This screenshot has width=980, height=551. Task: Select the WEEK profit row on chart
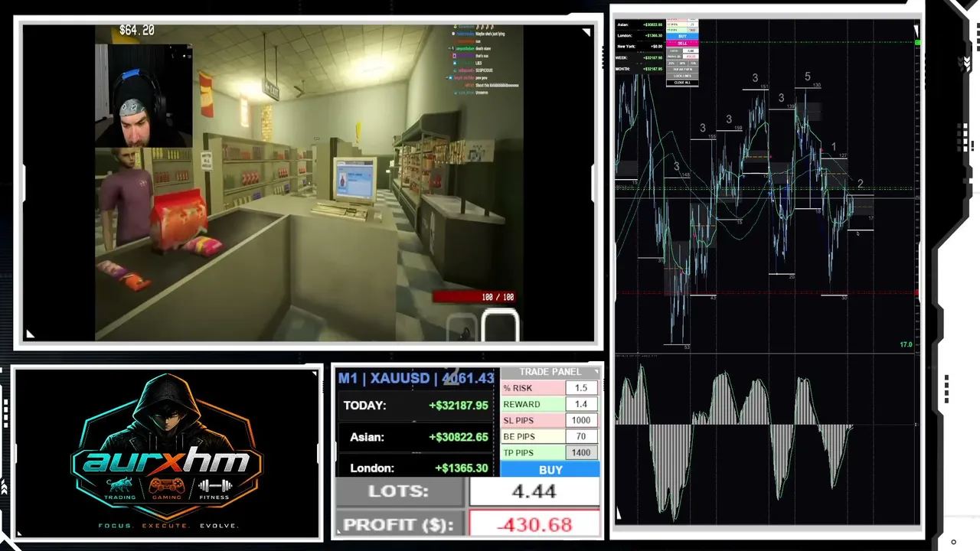[640, 57]
